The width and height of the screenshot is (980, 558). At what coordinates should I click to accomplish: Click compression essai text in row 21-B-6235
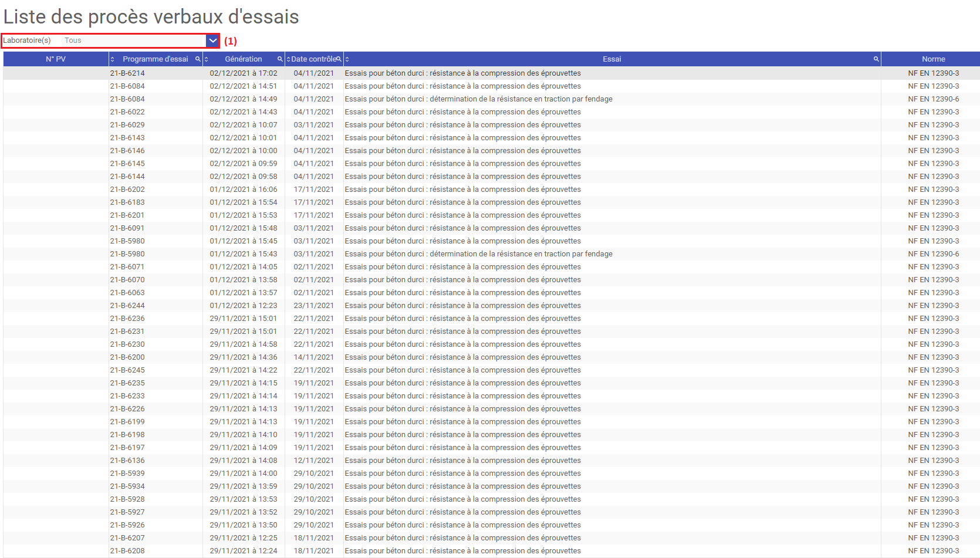tap(463, 383)
